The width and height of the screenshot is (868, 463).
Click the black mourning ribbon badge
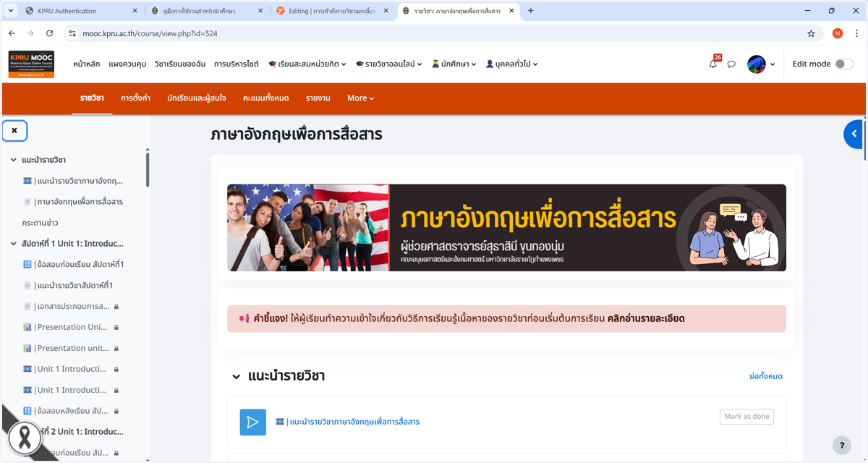pyautogui.click(x=24, y=437)
